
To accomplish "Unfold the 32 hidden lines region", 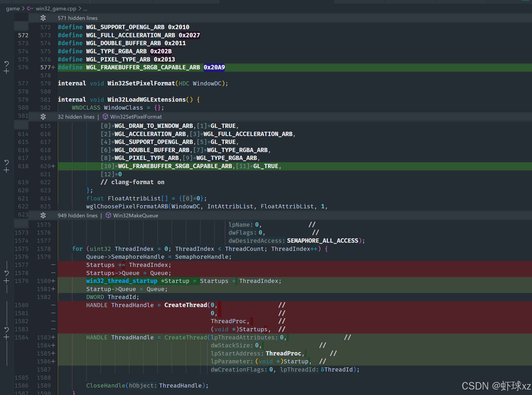I will tap(43, 117).
